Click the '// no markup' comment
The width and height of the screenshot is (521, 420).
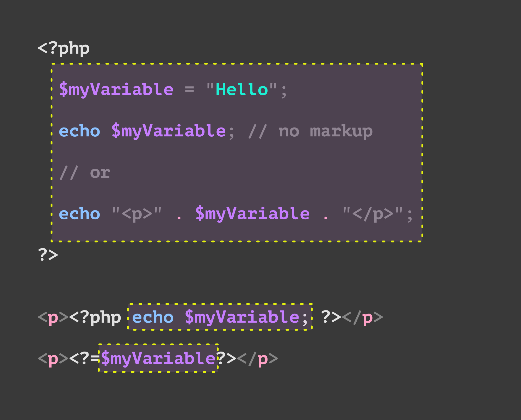310,131
